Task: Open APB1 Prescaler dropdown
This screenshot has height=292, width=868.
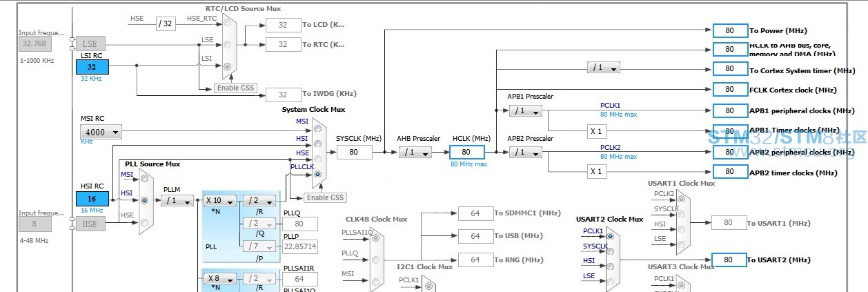Action: pyautogui.click(x=526, y=110)
